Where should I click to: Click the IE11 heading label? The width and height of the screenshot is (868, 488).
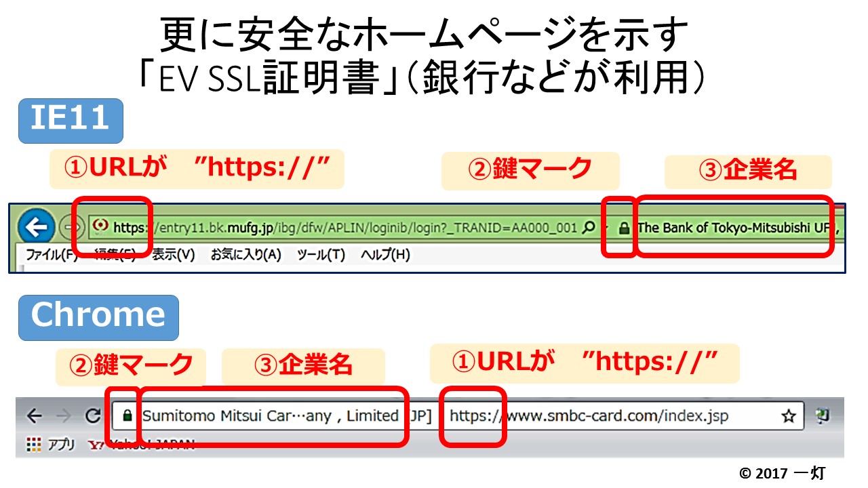(x=71, y=121)
